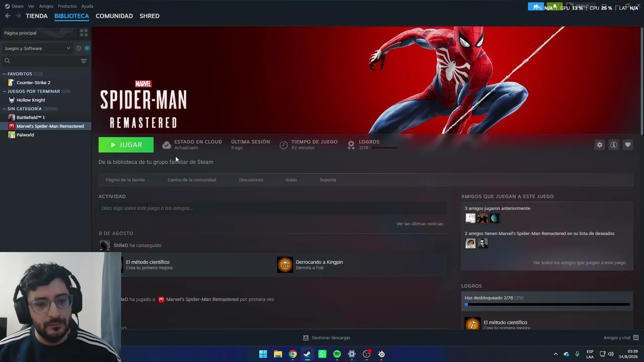Screen dimensions: 644x362
Task: Click the main page vertical scrollbar
Action: tap(641, 80)
